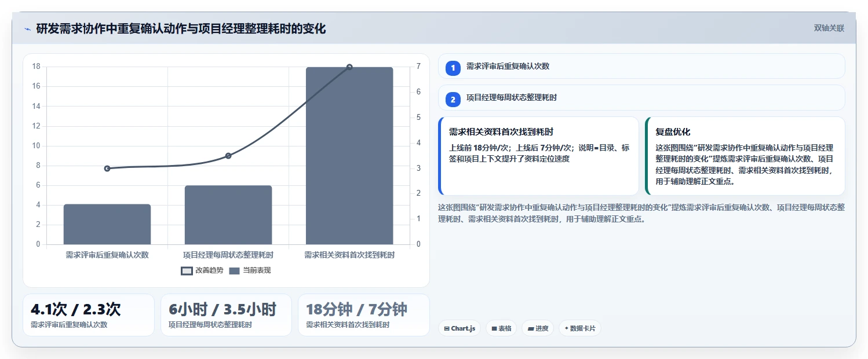Click stat caption 项目经理每周状态整理耗时 under 6小时
This screenshot has width=868, height=359.
(210, 325)
